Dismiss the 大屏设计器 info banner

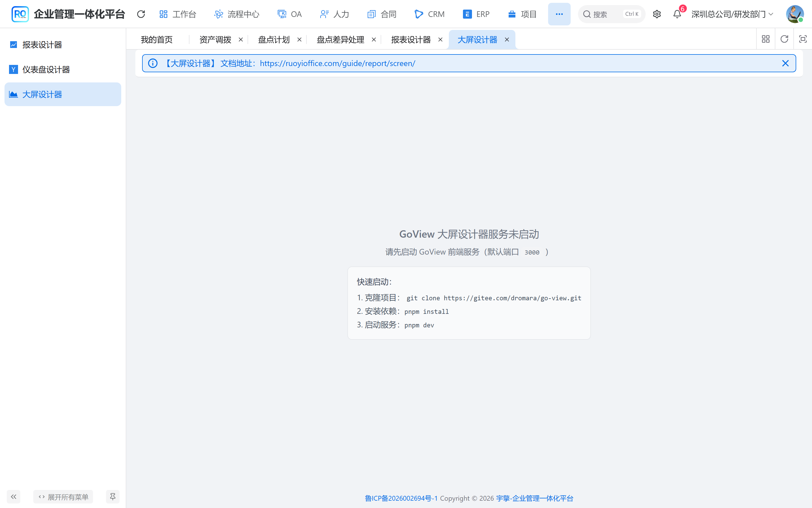(x=785, y=63)
